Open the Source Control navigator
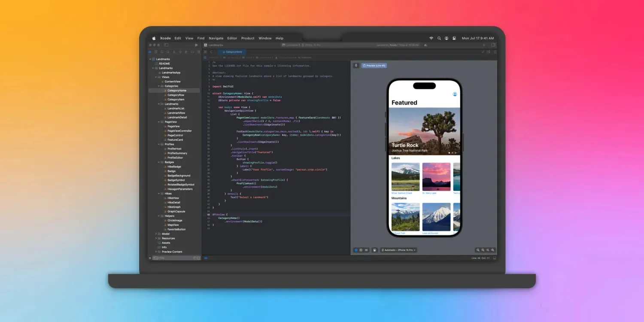 (x=155, y=52)
